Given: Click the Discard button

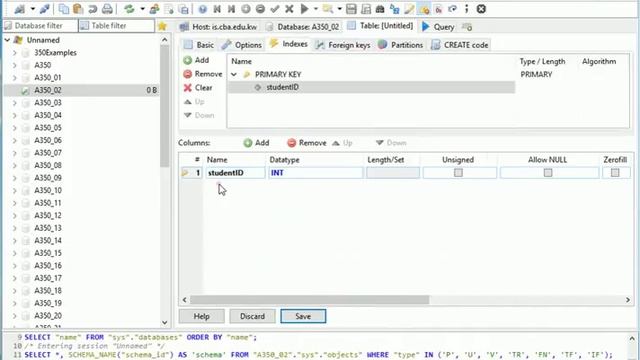Looking at the screenshot, I should (252, 316).
